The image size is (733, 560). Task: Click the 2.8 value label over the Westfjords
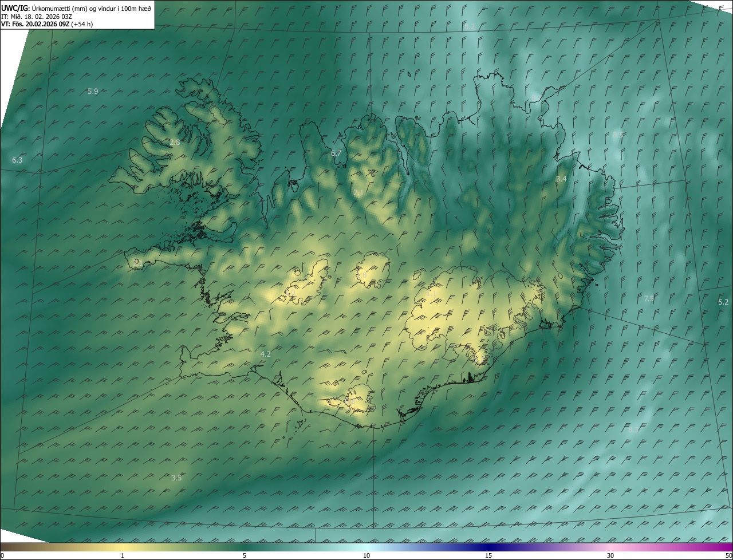(x=175, y=142)
